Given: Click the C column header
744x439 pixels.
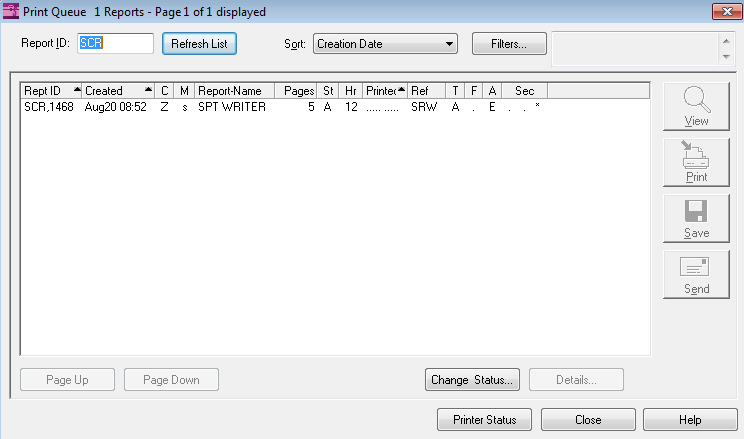Looking at the screenshot, I should pyautogui.click(x=164, y=91).
